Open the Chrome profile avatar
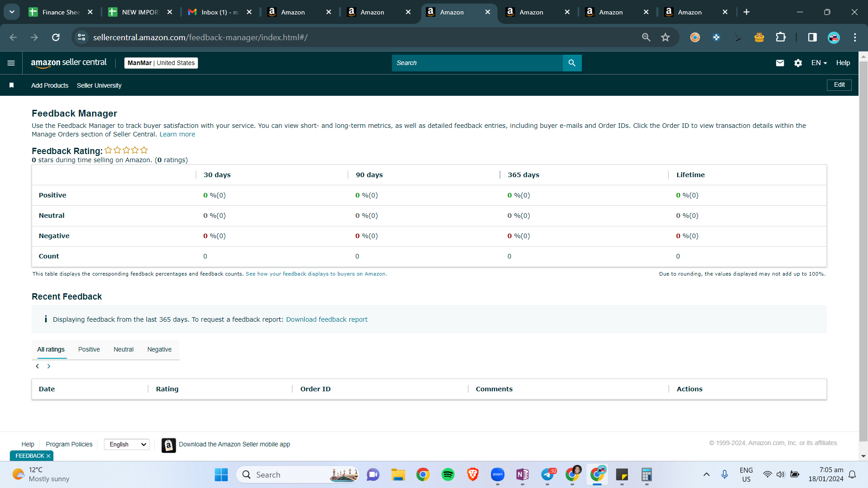Viewport: 868px width, 488px height. 834,38
